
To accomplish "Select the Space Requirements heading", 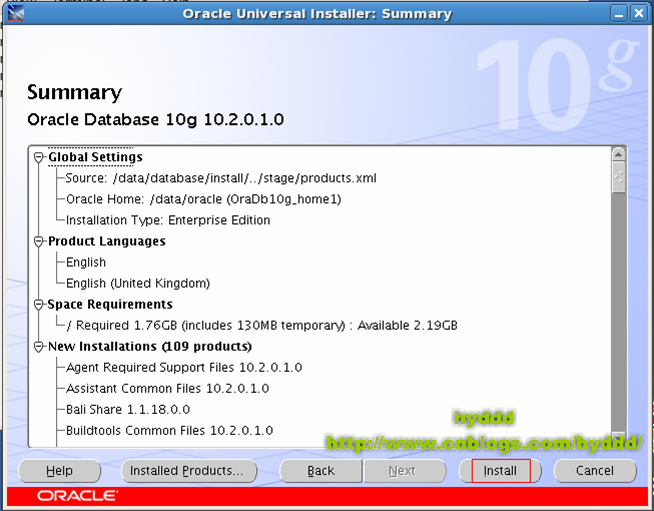I will [x=110, y=305].
